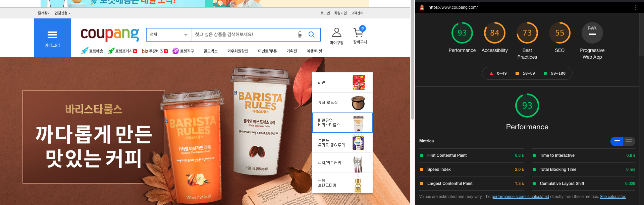Click the Coupang logo

pos(110,34)
